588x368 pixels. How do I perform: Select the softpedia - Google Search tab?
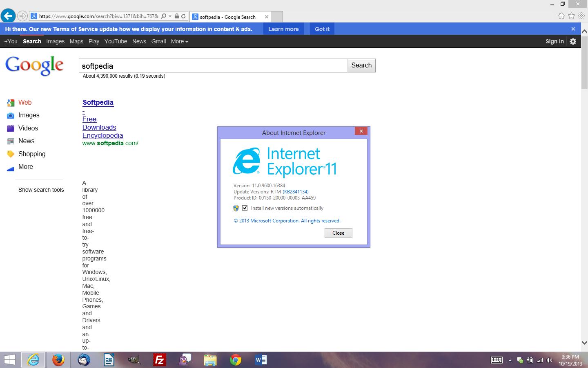pyautogui.click(x=228, y=17)
